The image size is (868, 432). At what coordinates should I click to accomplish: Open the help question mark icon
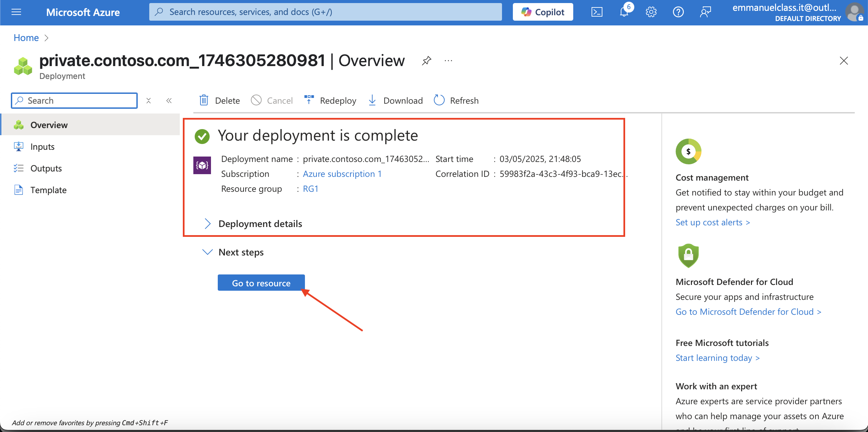[678, 12]
